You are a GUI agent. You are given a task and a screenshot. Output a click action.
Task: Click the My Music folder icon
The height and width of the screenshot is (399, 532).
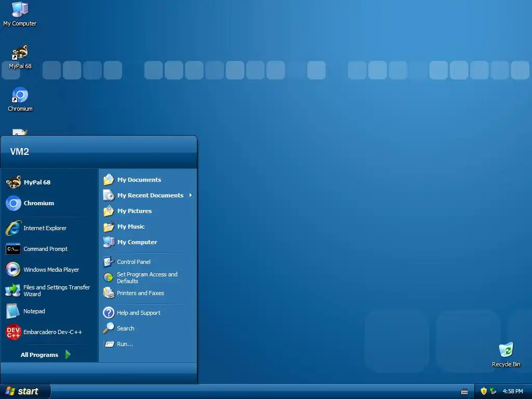click(x=109, y=227)
